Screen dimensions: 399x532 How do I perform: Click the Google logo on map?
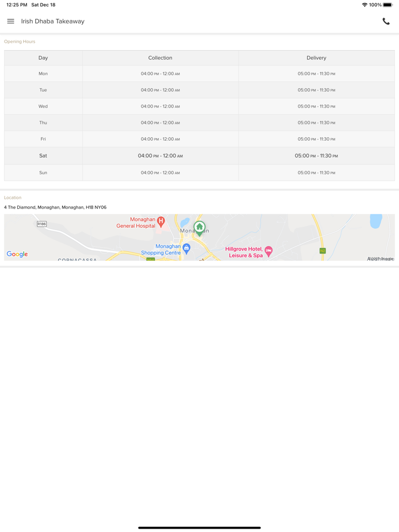pos(17,254)
